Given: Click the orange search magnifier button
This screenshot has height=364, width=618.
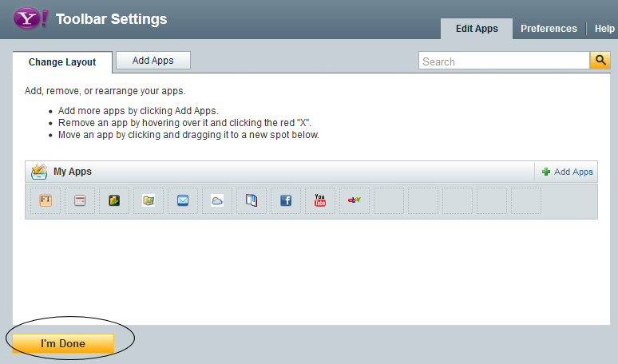Looking at the screenshot, I should pyautogui.click(x=600, y=61).
